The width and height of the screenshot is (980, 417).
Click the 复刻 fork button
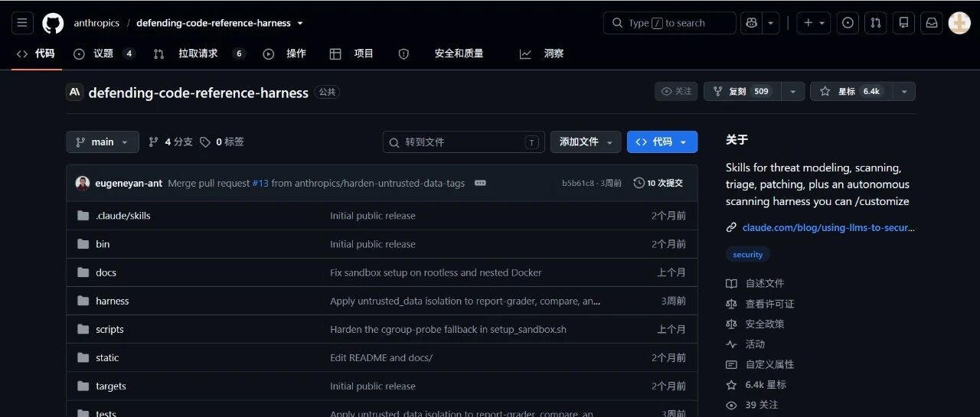[742, 91]
